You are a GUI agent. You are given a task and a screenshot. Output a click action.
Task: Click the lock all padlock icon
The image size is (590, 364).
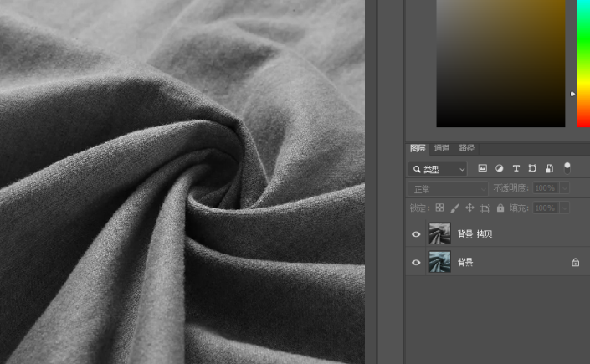[500, 208]
